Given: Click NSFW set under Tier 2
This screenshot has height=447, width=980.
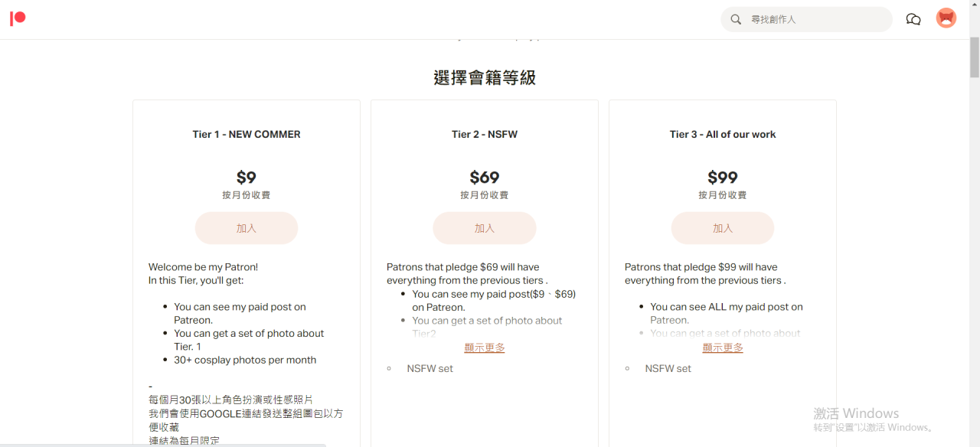Looking at the screenshot, I should click(x=430, y=368).
